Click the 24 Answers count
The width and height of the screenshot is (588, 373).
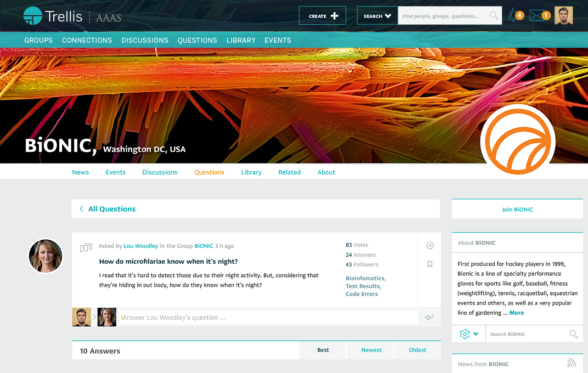click(x=361, y=255)
